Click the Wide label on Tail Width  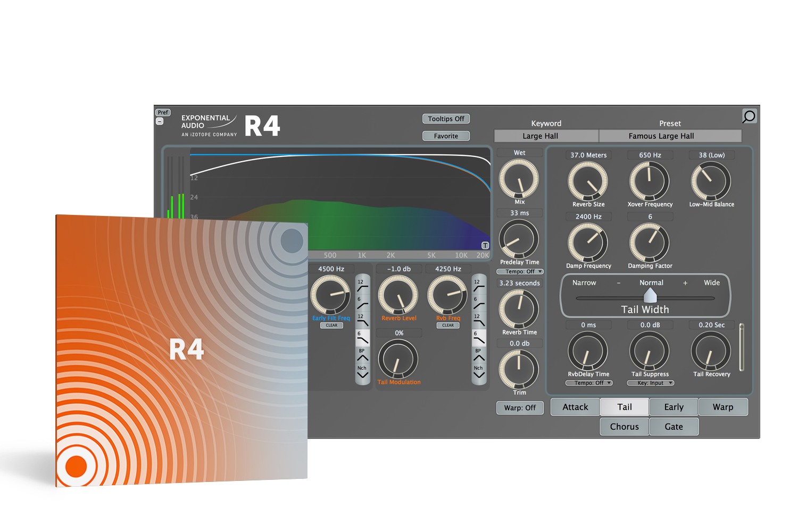712,282
